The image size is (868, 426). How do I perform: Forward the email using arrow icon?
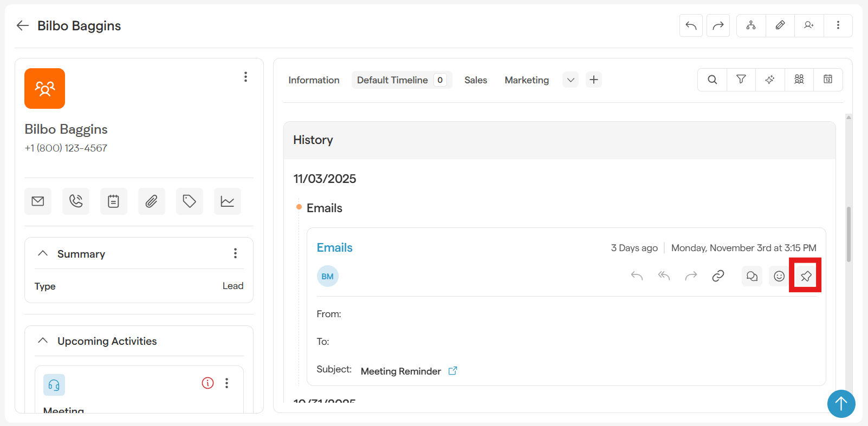click(691, 276)
